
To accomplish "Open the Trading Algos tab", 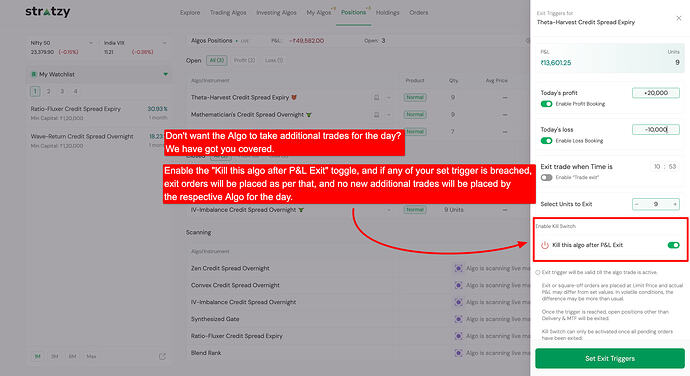I will pos(228,12).
